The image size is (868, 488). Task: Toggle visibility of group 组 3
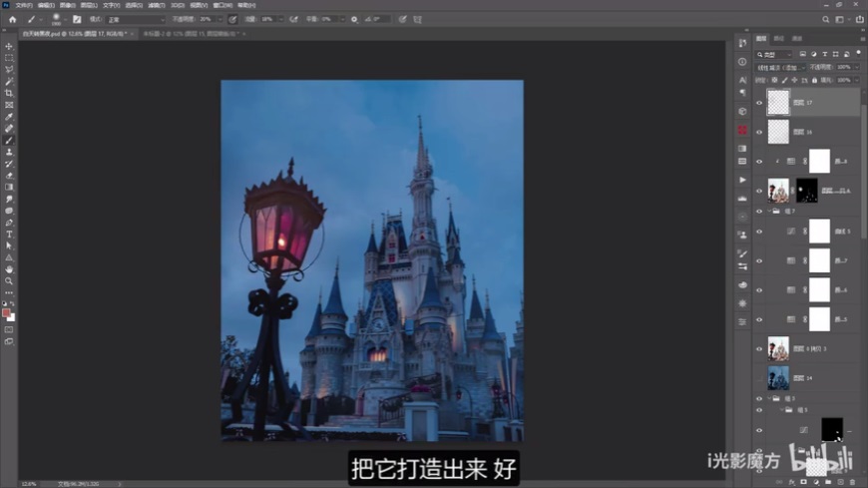759,398
